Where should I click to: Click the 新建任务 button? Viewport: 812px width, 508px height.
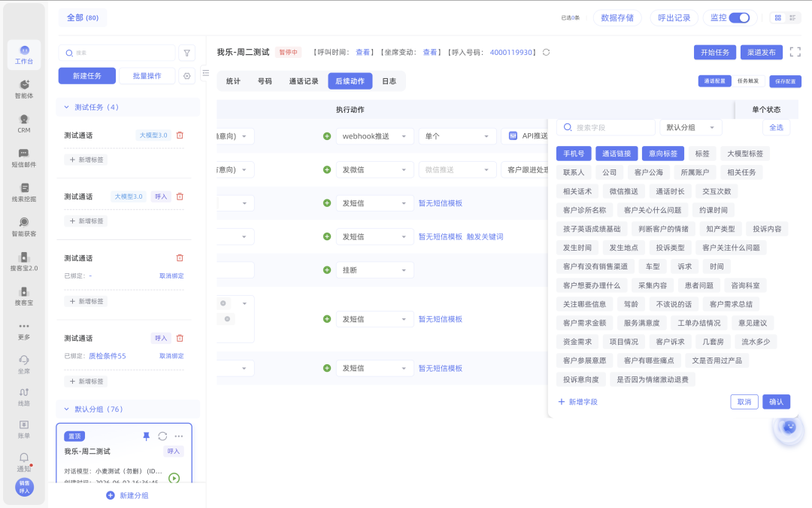pyautogui.click(x=87, y=76)
